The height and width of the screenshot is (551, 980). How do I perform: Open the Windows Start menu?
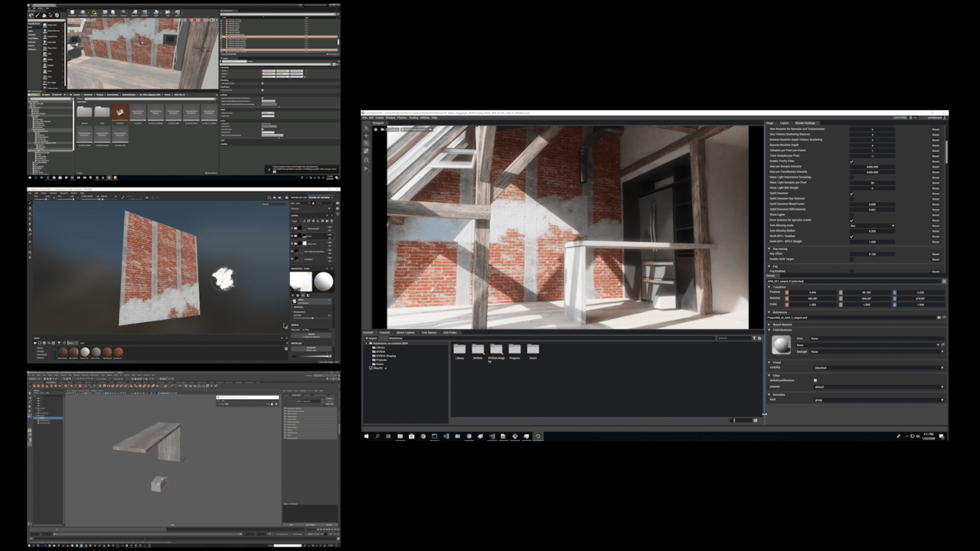367,436
